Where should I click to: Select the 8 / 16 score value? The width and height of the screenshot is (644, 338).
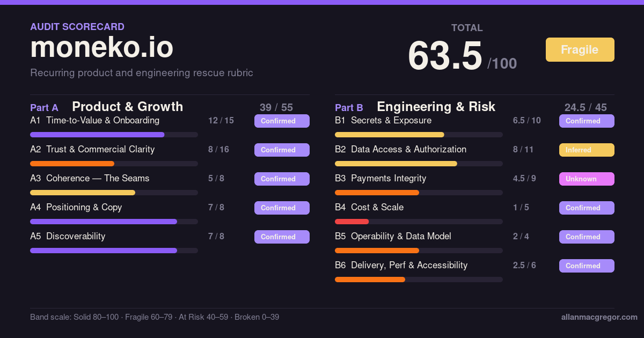click(x=218, y=149)
